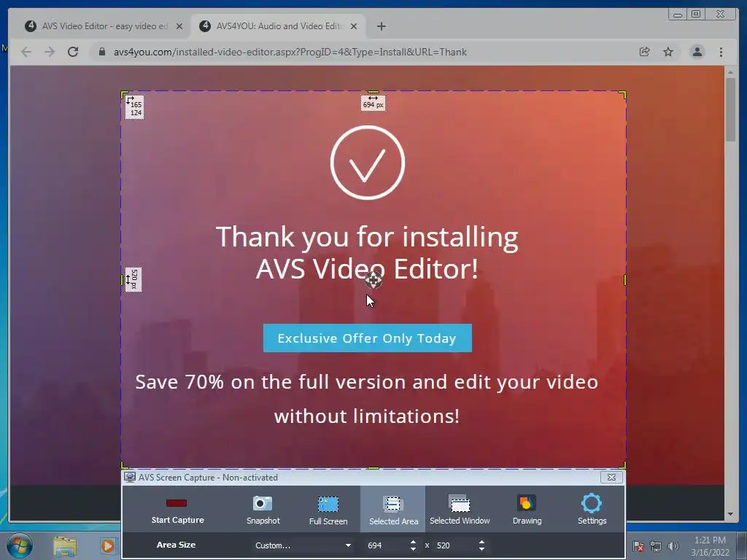The height and width of the screenshot is (560, 747).
Task: Close the AVS Video Editor tab
Action: pyautogui.click(x=179, y=27)
